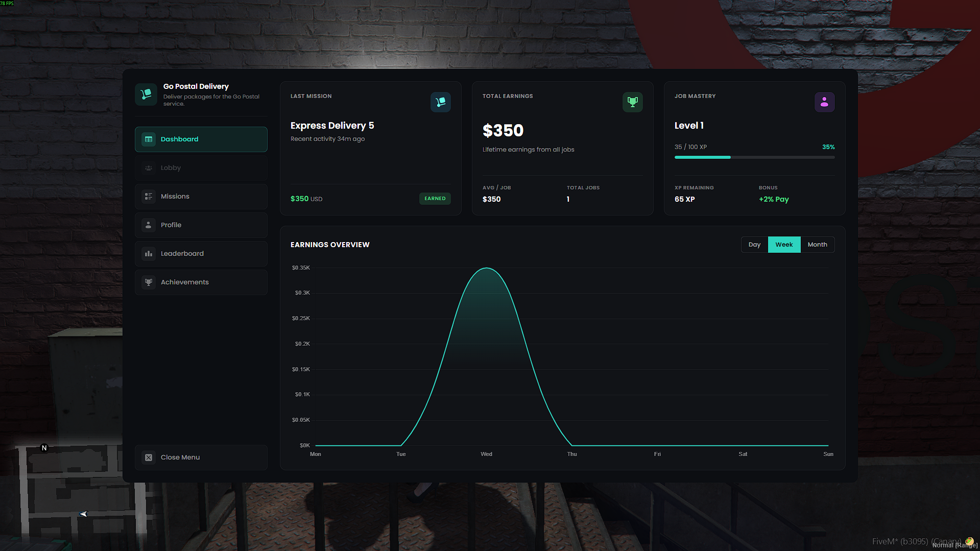Open the Missions menu item
Screen dimensions: 980x551
[x=201, y=197]
